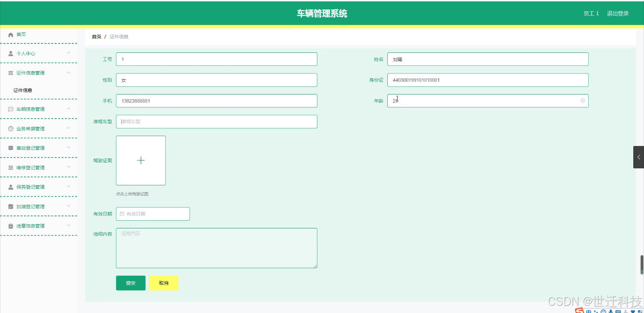Click the 业务单据管理 clock icon
The height and width of the screenshot is (313, 644).
coord(10,129)
